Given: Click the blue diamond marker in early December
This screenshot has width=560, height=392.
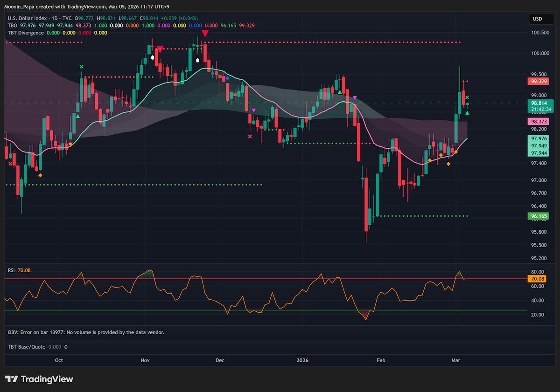Looking at the screenshot, I should (x=227, y=78).
